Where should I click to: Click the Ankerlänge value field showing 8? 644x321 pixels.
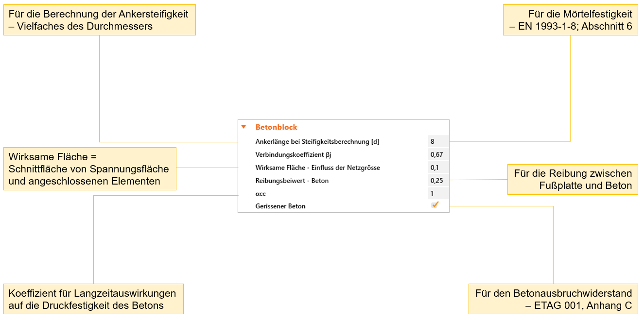(438, 142)
